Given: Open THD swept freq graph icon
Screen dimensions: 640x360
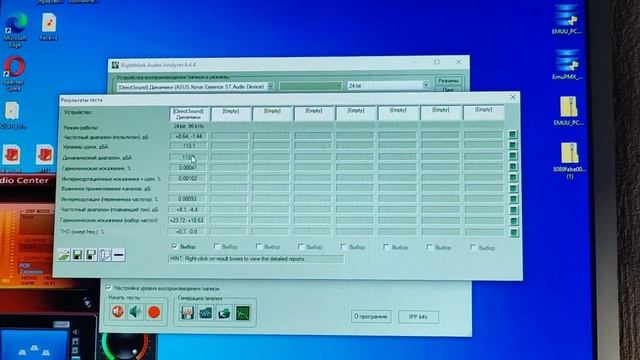Looking at the screenshot, I should pos(514,232).
